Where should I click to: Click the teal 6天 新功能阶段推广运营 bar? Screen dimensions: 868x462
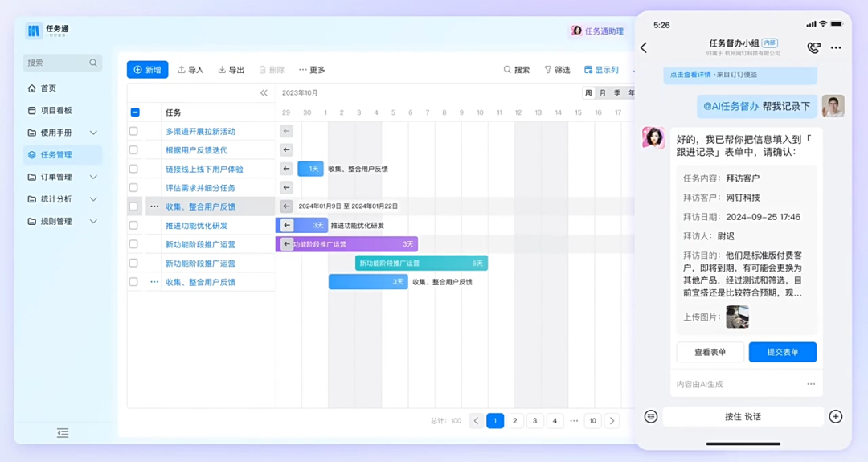pos(421,263)
